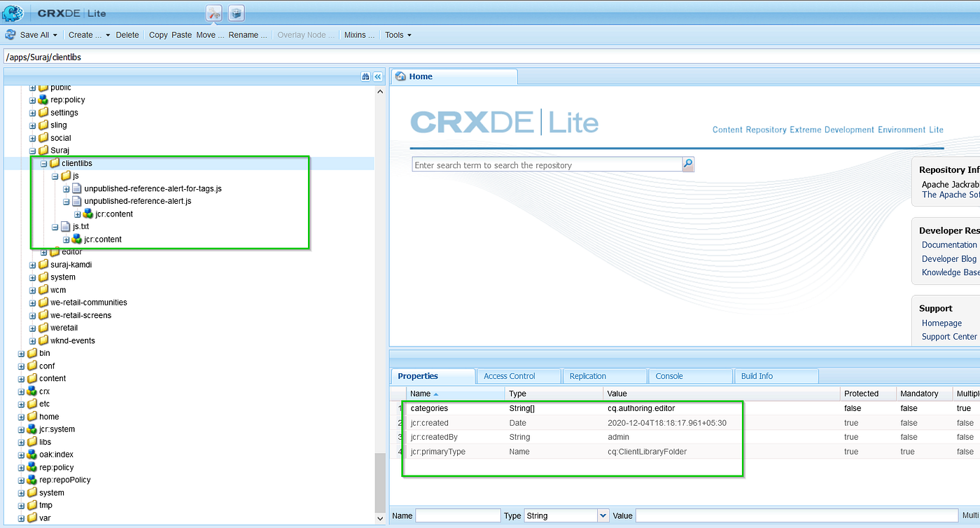Click the Delete toolbar button
The height and width of the screenshot is (528, 980).
point(127,35)
